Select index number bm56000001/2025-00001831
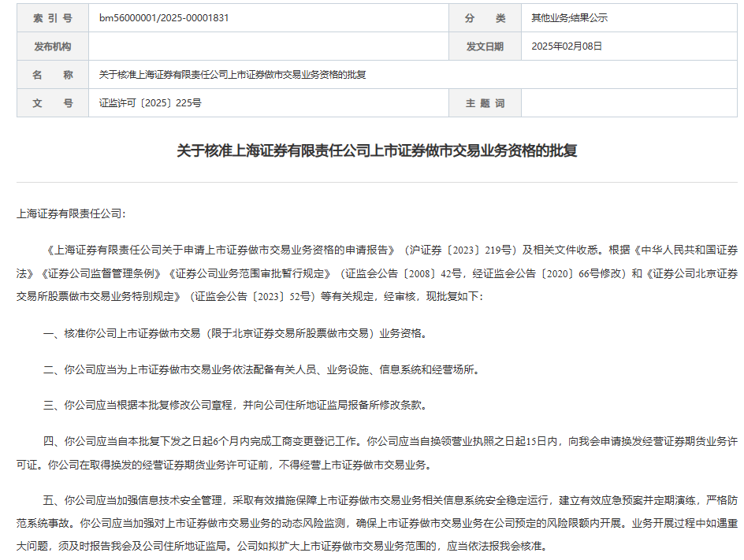The height and width of the screenshot is (560, 744). 164,17
